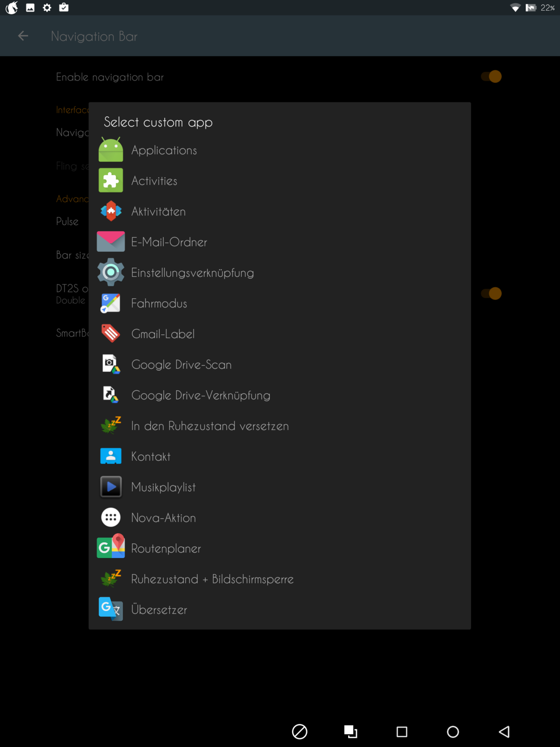Open recents with the square button
Screen dimensions: 560x747
[x=402, y=732]
